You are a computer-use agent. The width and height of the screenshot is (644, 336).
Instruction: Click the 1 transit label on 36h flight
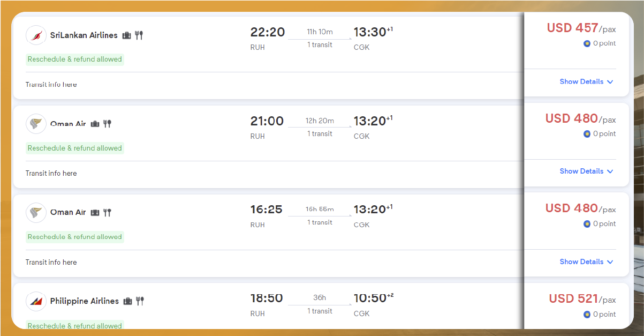pos(320,311)
